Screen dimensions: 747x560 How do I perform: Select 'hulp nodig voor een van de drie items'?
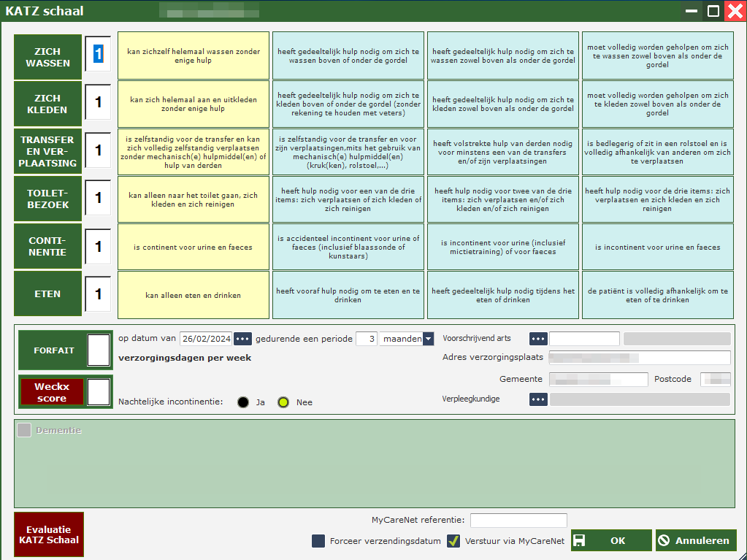click(x=348, y=199)
